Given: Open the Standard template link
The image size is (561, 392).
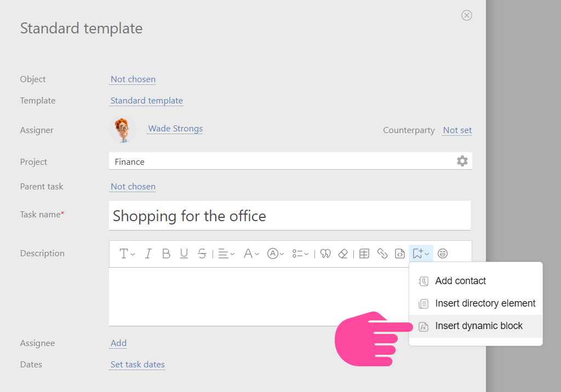Looking at the screenshot, I should (147, 101).
